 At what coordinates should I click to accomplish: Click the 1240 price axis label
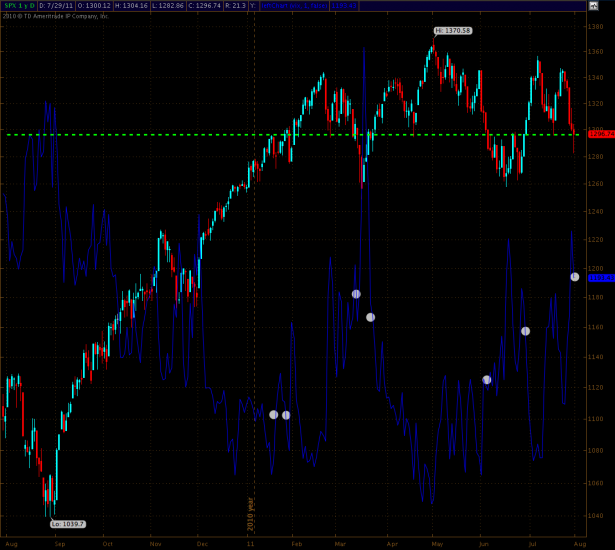click(595, 211)
